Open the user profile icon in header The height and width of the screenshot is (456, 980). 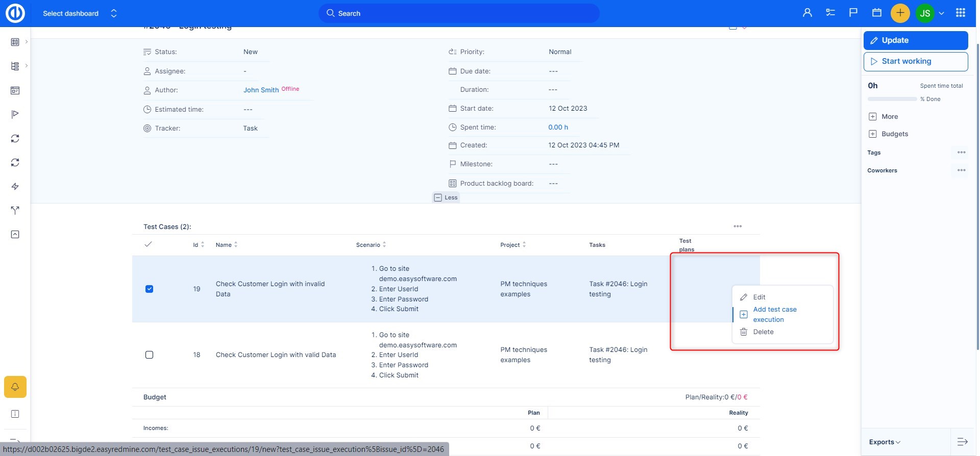pyautogui.click(x=807, y=13)
